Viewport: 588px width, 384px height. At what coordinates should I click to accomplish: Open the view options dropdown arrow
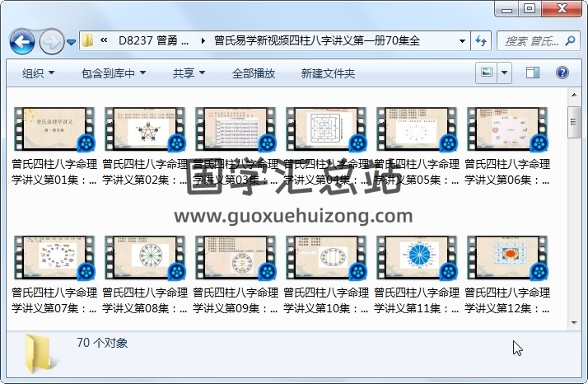(x=504, y=73)
